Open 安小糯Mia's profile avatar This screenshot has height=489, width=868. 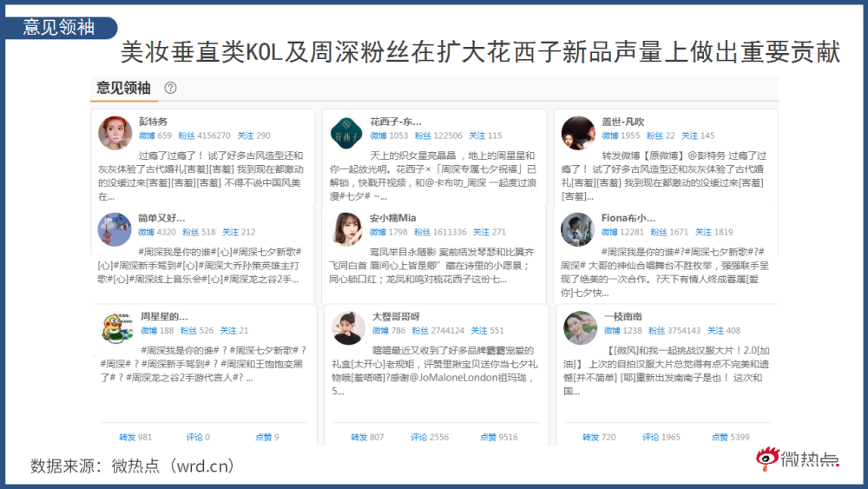[x=346, y=229]
